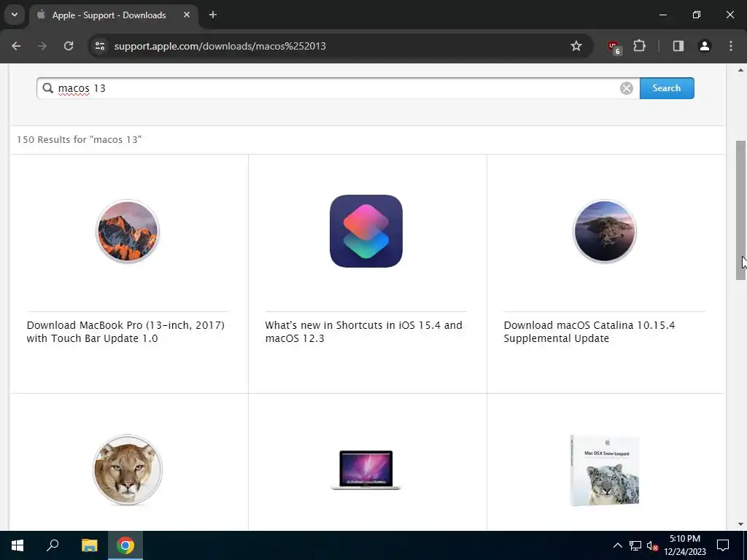
Task: Select the Apple - Support - Downloads tab
Action: (x=115, y=15)
